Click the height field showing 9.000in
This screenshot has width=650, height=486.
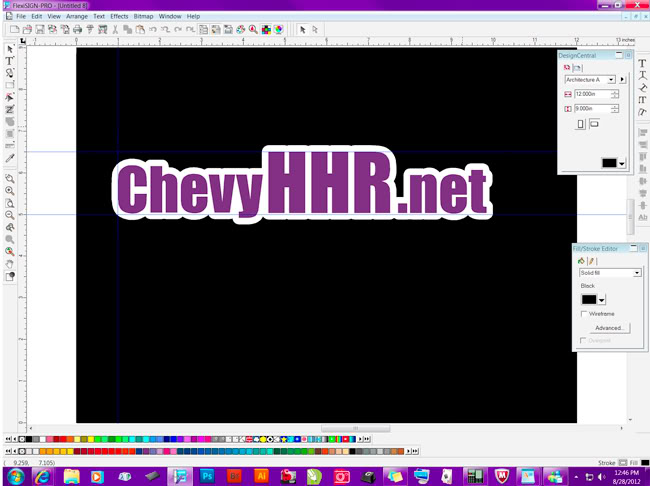[592, 109]
